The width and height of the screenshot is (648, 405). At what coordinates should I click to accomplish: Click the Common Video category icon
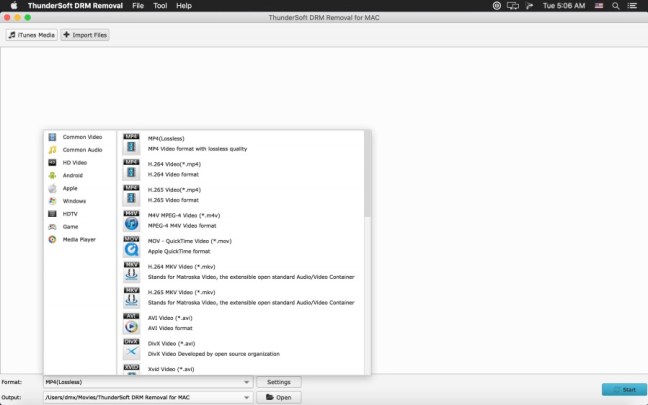52,137
